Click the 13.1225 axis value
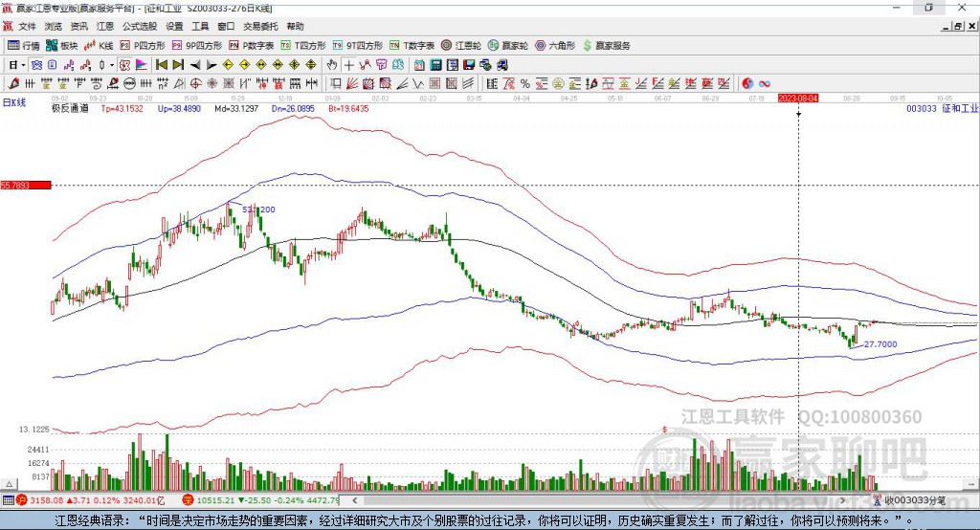Image resolution: width=980 pixels, height=530 pixels. click(33, 430)
